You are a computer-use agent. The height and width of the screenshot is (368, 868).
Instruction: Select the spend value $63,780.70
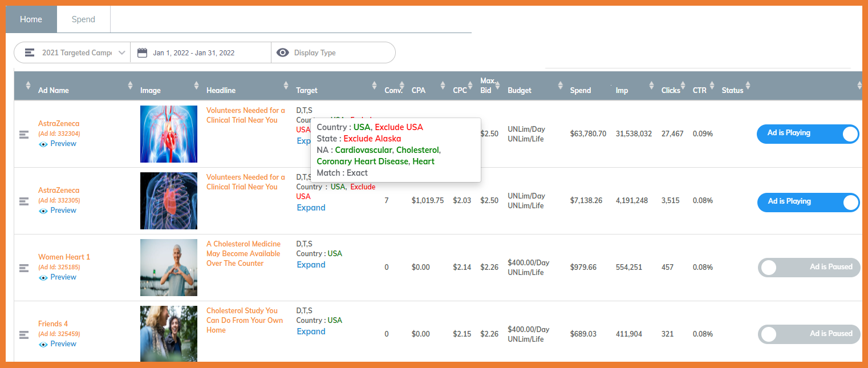pyautogui.click(x=588, y=134)
